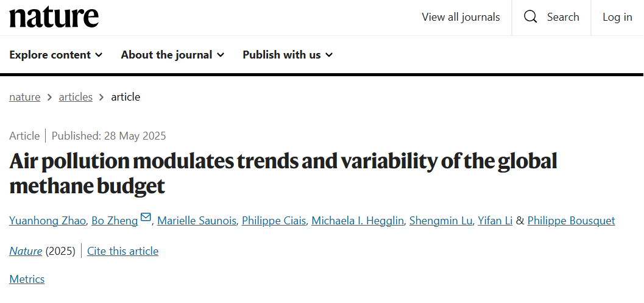The width and height of the screenshot is (644, 303).
Task: Open author Yuanhong Zhao's profile
Action: pyautogui.click(x=47, y=221)
